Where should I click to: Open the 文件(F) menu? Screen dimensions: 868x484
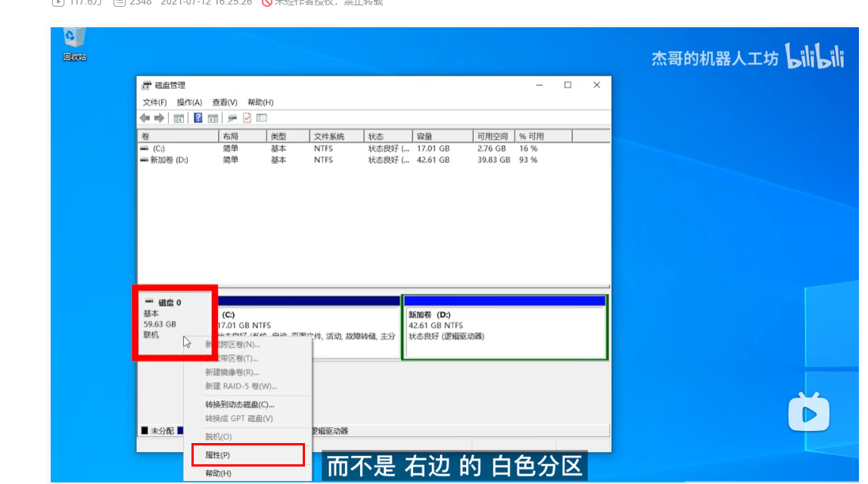click(x=154, y=102)
